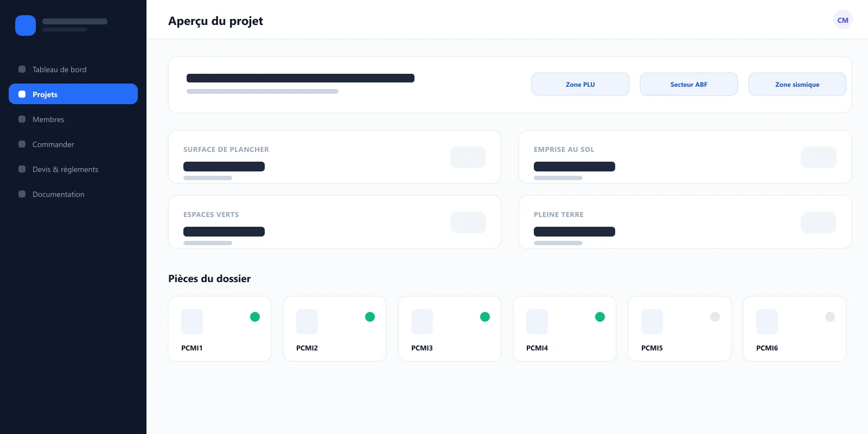Image resolution: width=868 pixels, height=434 pixels.
Task: Click the PCMI4 label text
Action: click(x=537, y=348)
